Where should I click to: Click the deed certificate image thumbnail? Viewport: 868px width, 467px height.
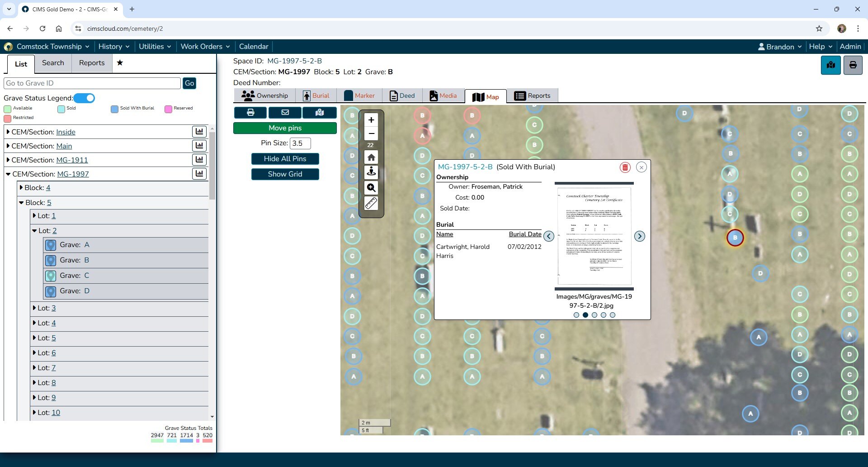[x=594, y=236]
